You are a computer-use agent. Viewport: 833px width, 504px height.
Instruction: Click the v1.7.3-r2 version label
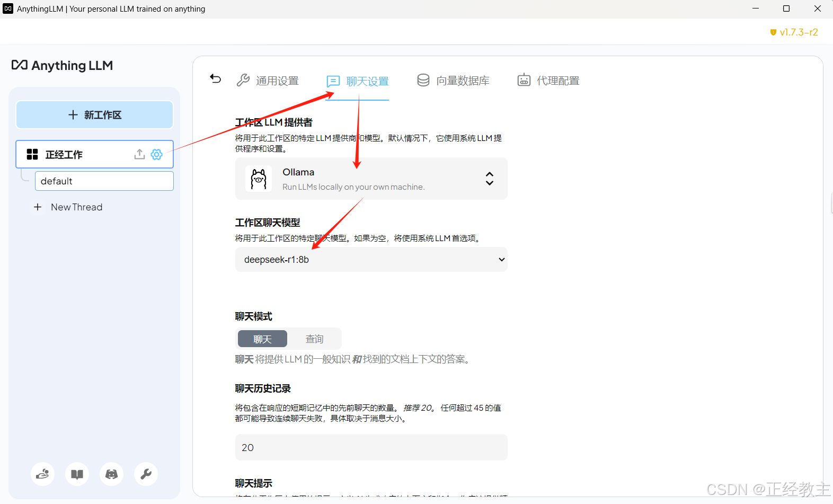(x=794, y=32)
